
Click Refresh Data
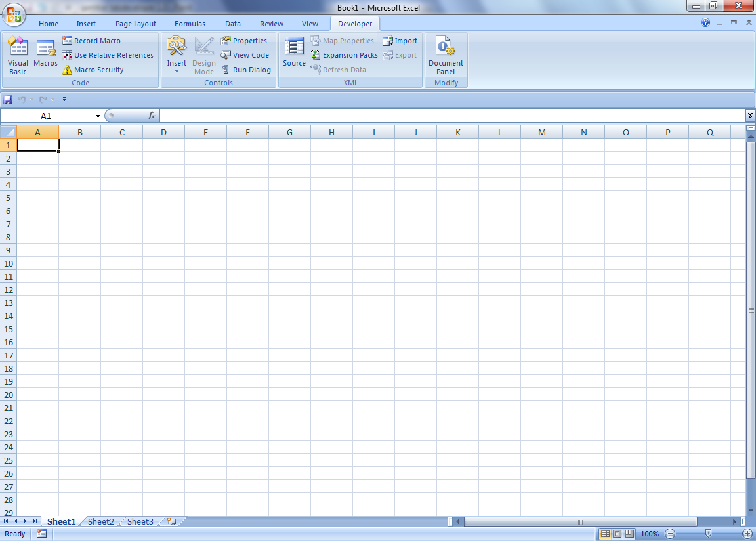pos(339,70)
